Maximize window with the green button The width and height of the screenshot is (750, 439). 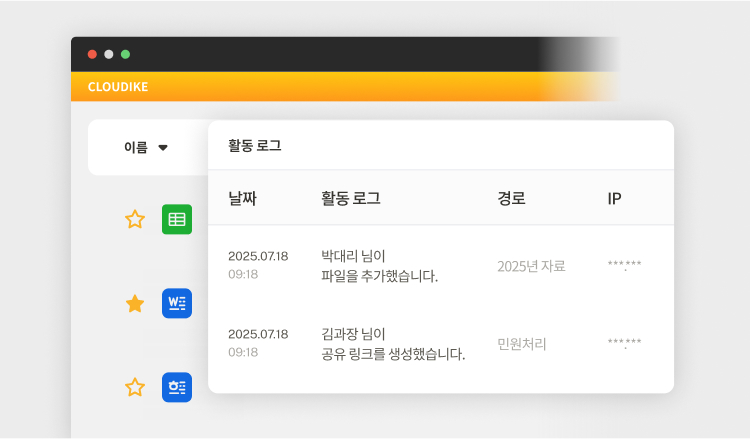pyautogui.click(x=125, y=55)
